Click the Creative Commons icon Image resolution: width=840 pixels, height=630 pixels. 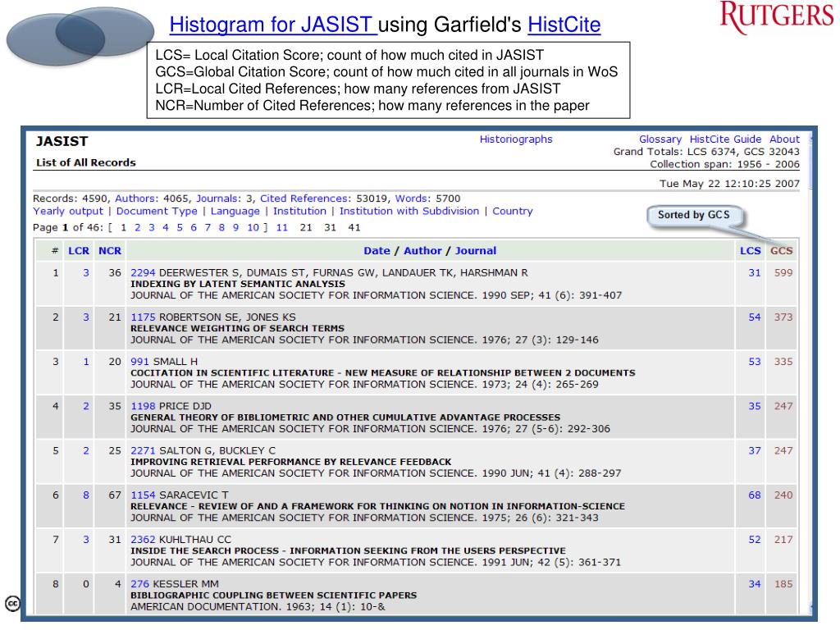[12, 604]
